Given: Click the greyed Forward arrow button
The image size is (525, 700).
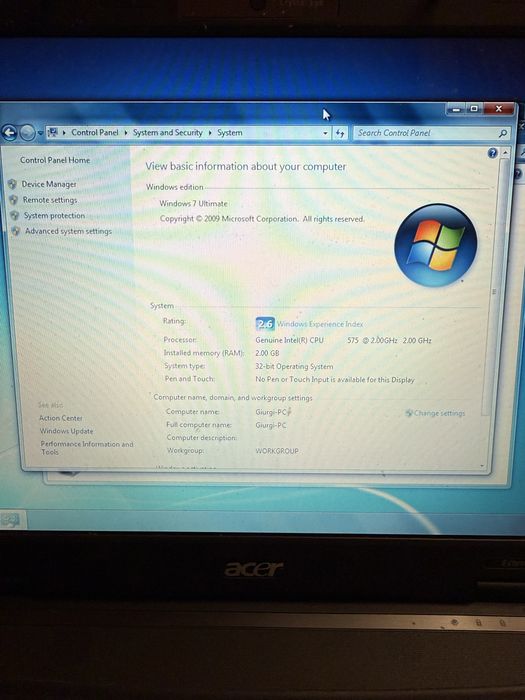Looking at the screenshot, I should 27,133.
